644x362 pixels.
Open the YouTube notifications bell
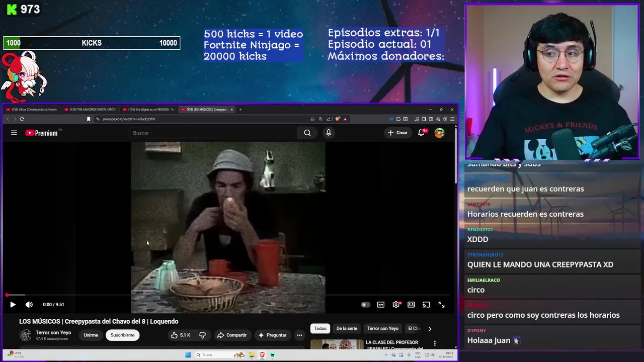(x=422, y=133)
